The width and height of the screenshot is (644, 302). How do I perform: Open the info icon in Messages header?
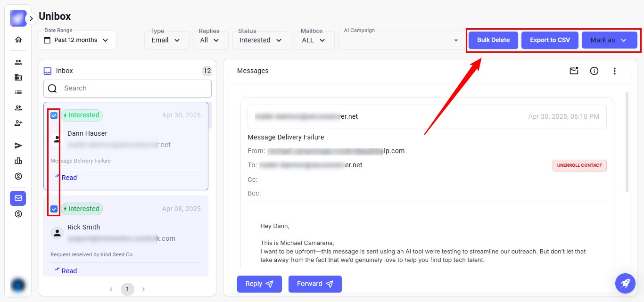tap(594, 71)
